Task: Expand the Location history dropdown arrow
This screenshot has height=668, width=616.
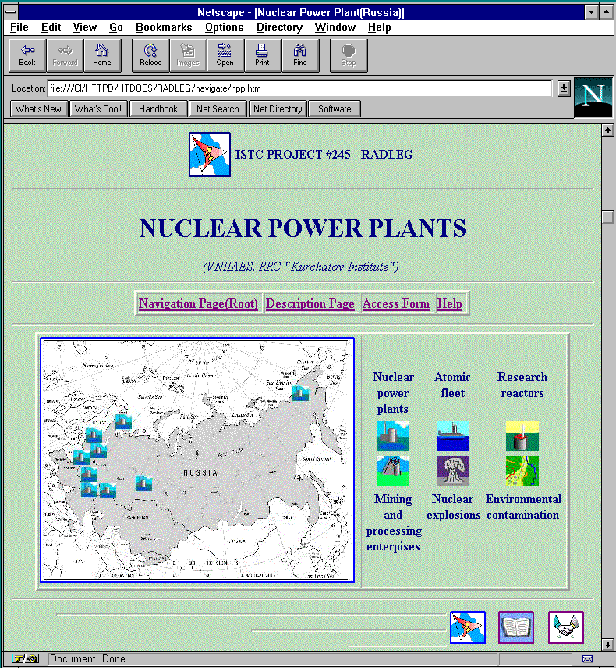Action: click(564, 88)
